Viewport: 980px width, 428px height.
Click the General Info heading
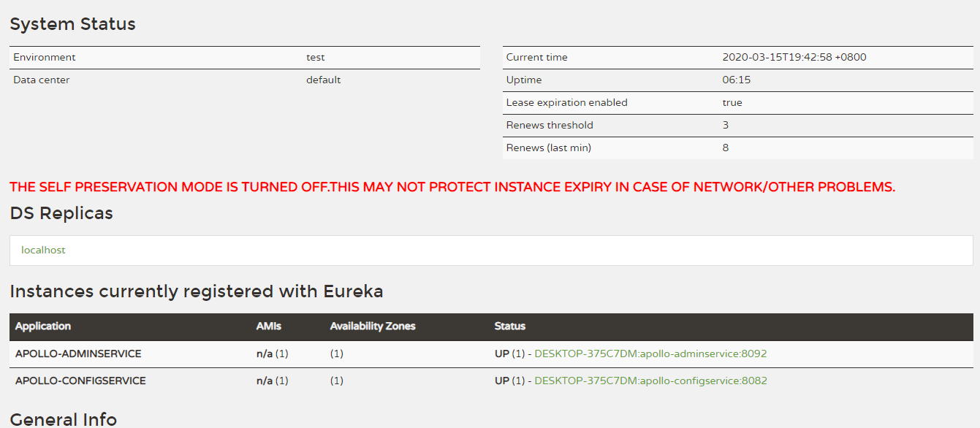coord(63,419)
